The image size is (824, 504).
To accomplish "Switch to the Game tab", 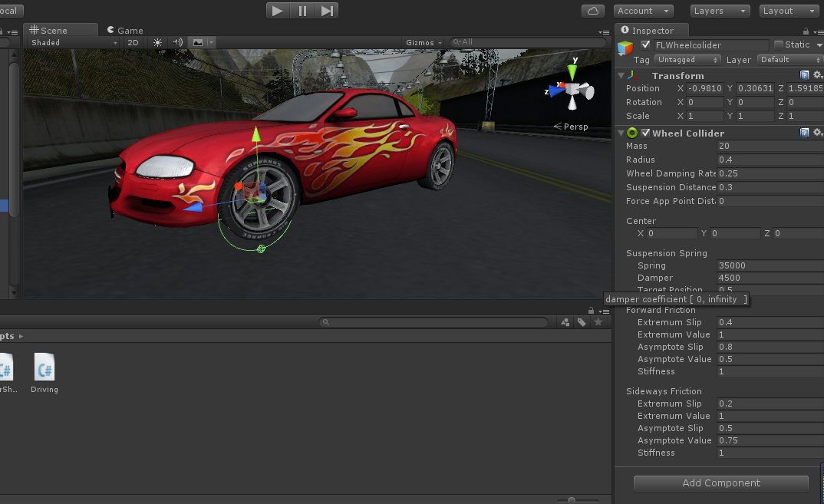I will [x=125, y=31].
